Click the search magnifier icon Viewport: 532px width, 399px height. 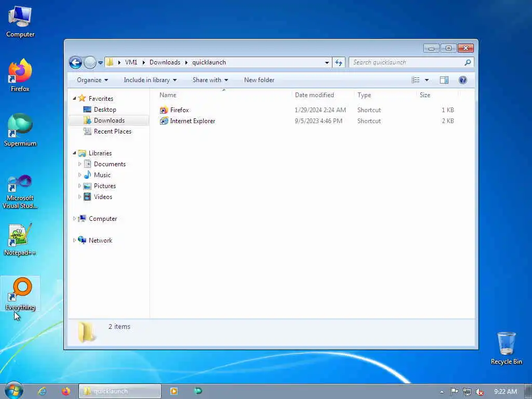click(468, 62)
